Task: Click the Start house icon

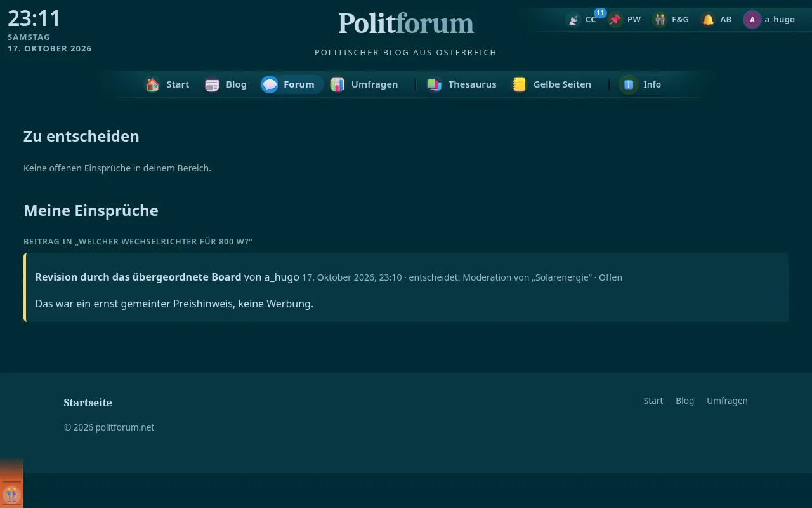Action: click(152, 84)
